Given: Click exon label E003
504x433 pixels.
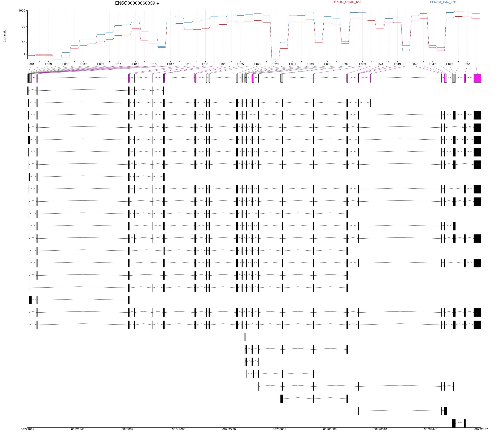Looking at the screenshot, I should point(49,64).
